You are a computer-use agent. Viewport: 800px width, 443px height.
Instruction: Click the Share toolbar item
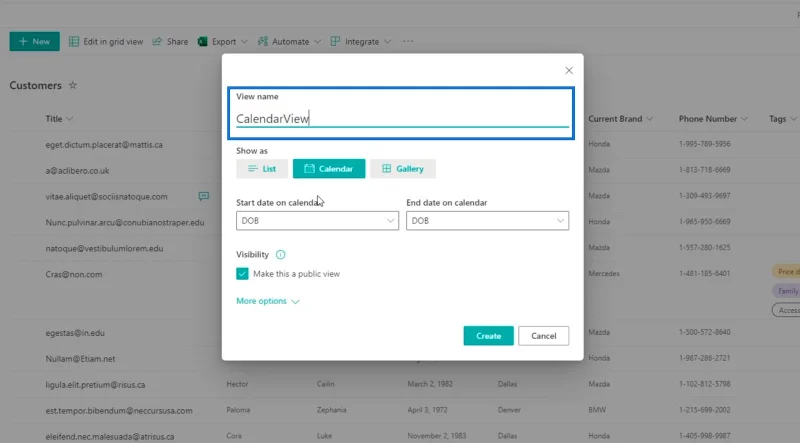[x=170, y=41]
